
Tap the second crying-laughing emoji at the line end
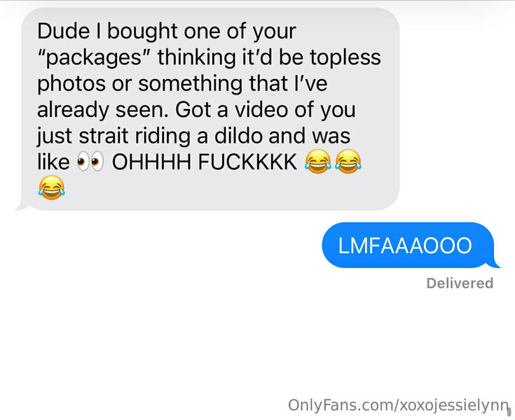[x=348, y=161]
